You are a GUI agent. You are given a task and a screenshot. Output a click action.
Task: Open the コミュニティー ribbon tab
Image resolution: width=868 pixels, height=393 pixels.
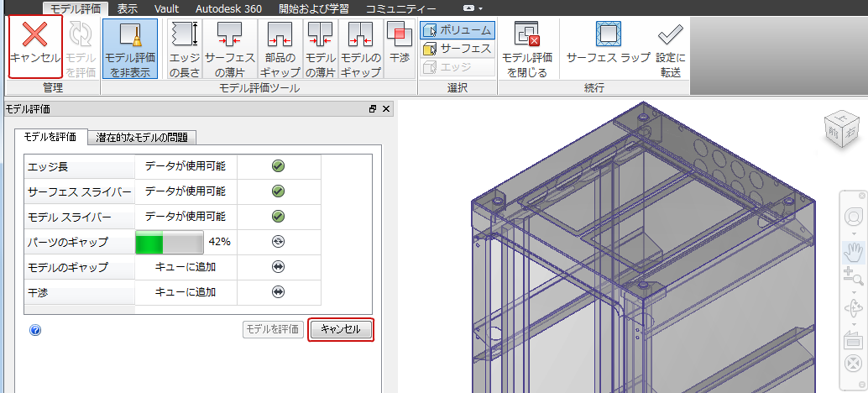tap(400, 8)
